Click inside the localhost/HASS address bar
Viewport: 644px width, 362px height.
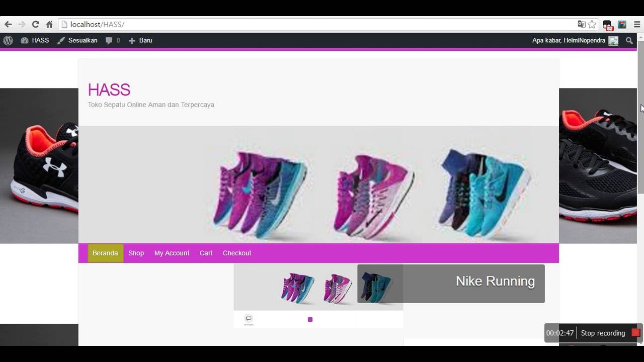(x=302, y=24)
